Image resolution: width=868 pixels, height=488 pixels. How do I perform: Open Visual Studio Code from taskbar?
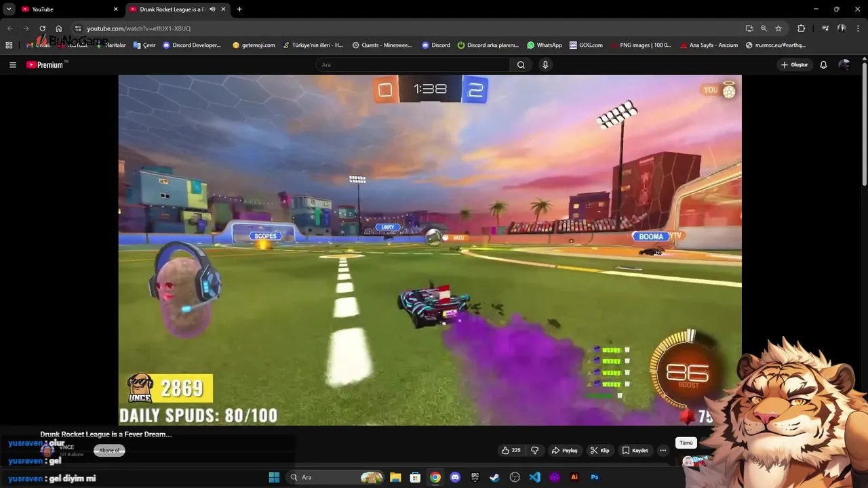pos(535,477)
